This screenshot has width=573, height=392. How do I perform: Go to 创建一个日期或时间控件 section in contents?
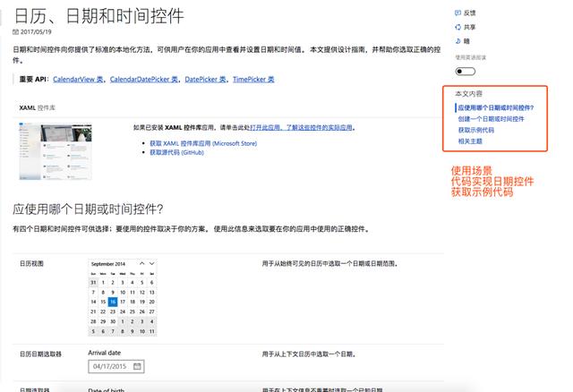coord(491,119)
